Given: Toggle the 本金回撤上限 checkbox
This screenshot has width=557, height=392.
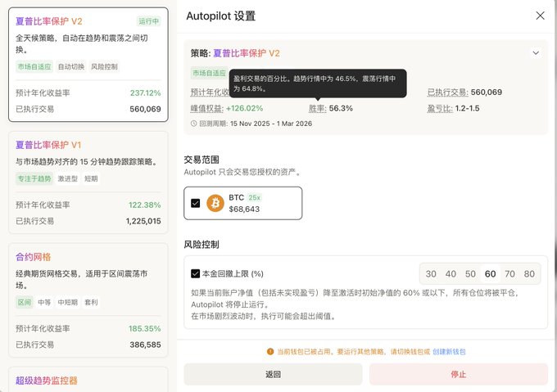Looking at the screenshot, I should click(x=195, y=273).
